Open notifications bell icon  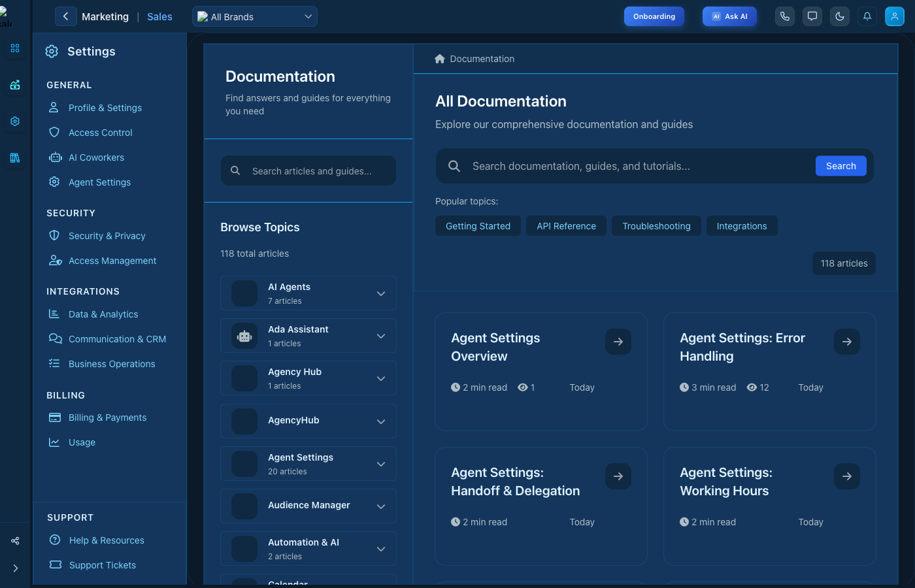pos(867,16)
